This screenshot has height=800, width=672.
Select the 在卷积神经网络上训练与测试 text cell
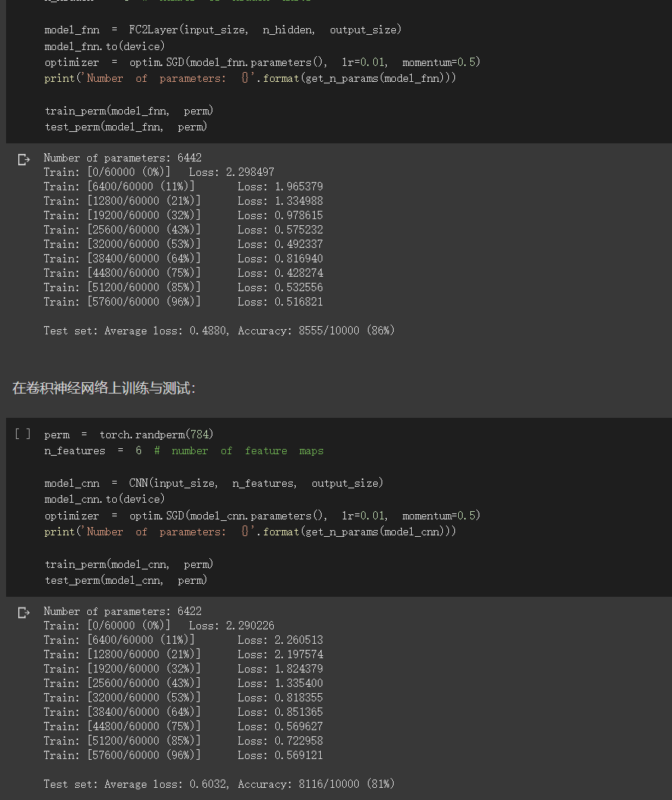104,388
